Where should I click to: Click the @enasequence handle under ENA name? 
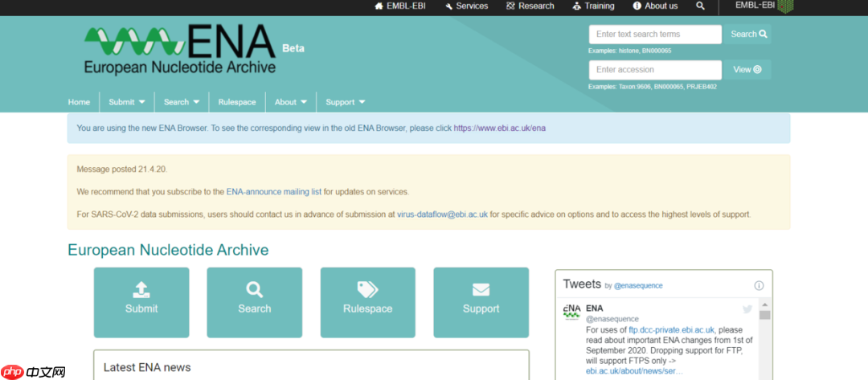[x=612, y=319]
